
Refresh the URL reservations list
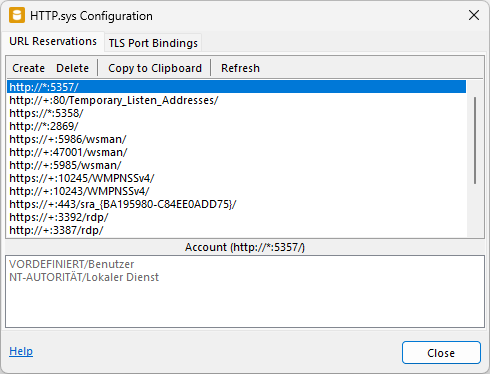click(240, 68)
